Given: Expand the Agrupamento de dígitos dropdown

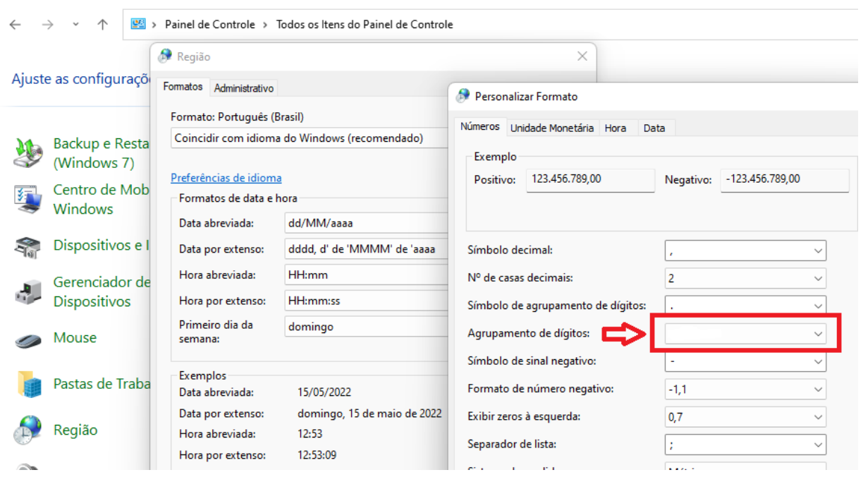Looking at the screenshot, I should 745,334.
